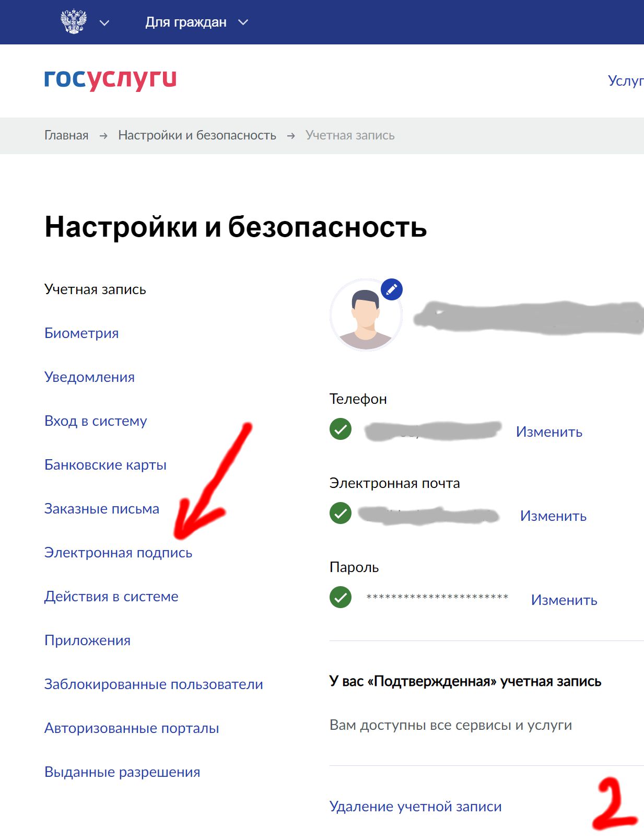This screenshot has width=644, height=839.
Task: Open «Электронная подпись» section
Action: pos(118,553)
